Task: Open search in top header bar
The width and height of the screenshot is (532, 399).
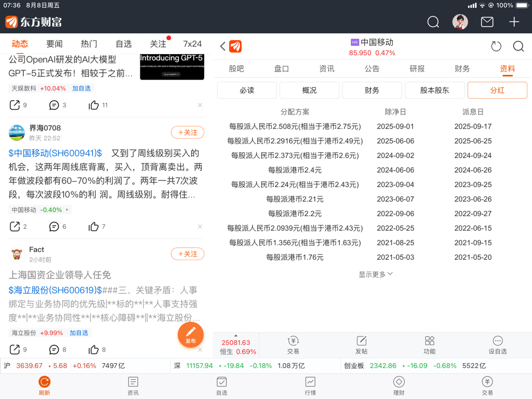Action: pyautogui.click(x=433, y=22)
